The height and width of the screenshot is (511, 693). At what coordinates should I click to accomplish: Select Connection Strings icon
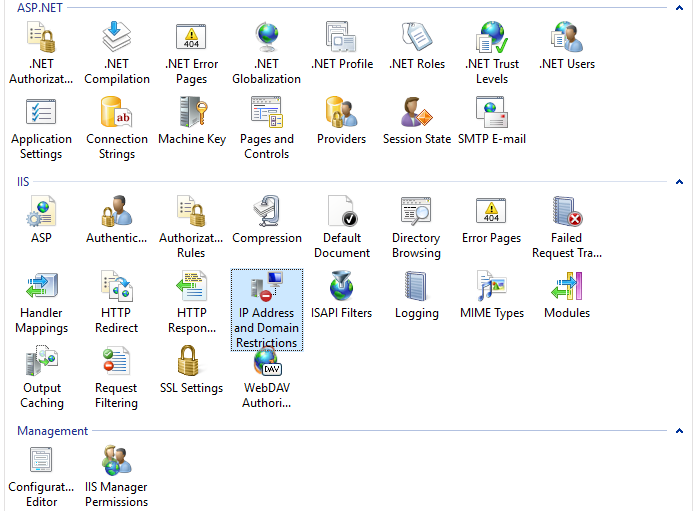(117, 112)
